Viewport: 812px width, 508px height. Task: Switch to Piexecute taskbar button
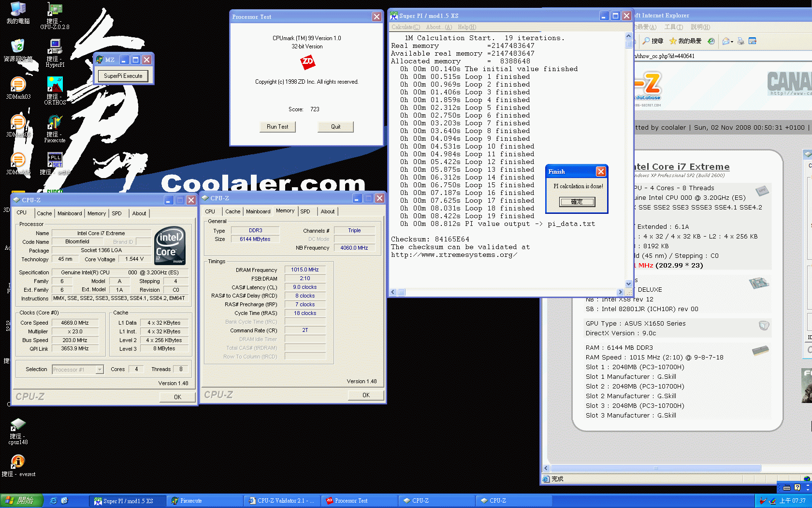click(x=205, y=501)
